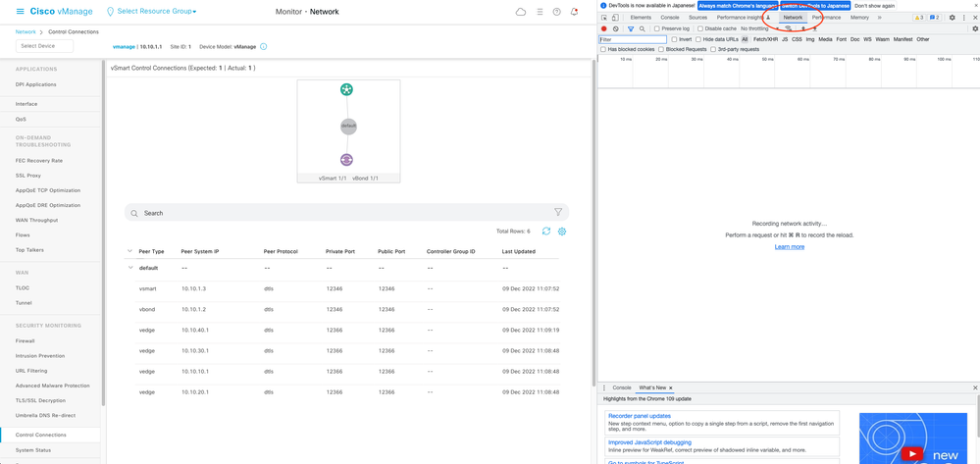Open Control Connections in sidebar

[40, 435]
